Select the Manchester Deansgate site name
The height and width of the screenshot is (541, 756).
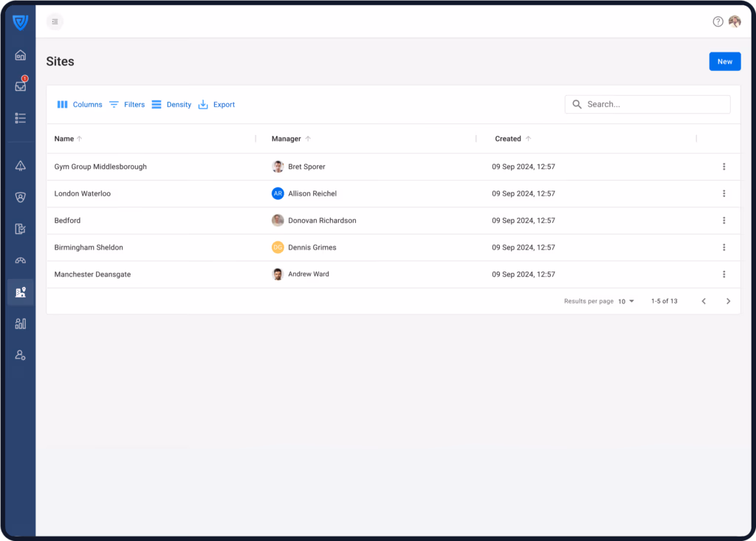(x=92, y=275)
